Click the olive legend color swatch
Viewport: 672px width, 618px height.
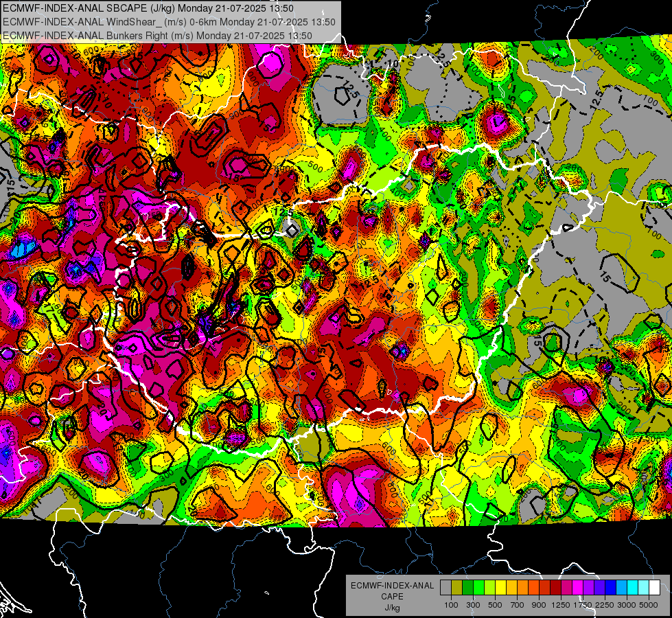pyautogui.click(x=457, y=588)
